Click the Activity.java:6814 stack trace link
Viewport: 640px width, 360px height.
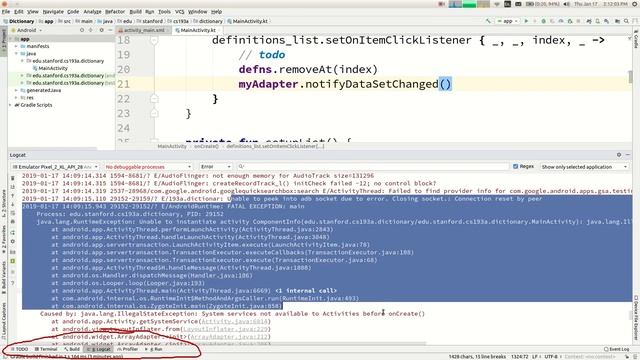[234, 322]
